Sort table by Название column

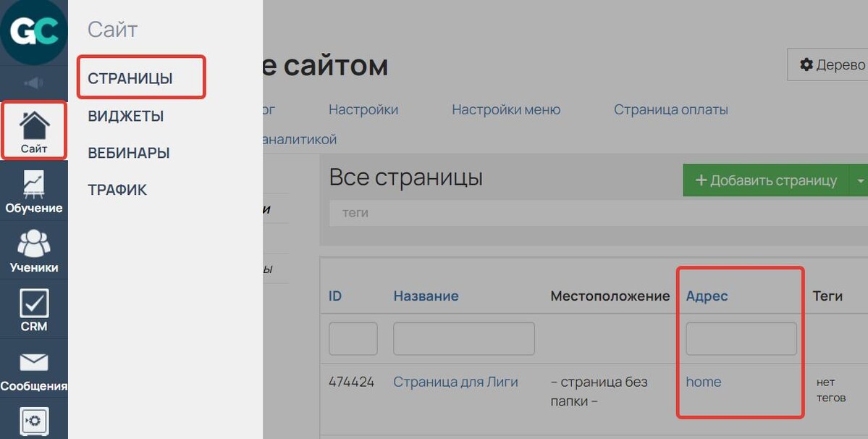pyautogui.click(x=426, y=296)
